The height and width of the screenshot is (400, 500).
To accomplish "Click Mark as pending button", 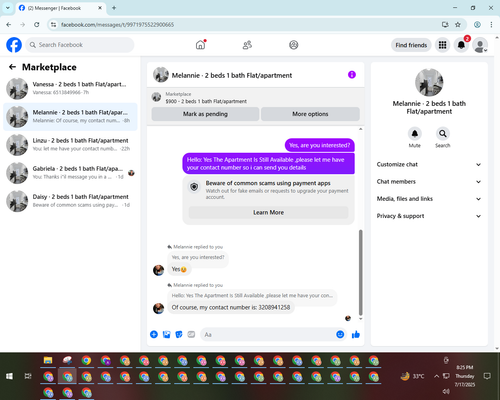I will (x=205, y=114).
